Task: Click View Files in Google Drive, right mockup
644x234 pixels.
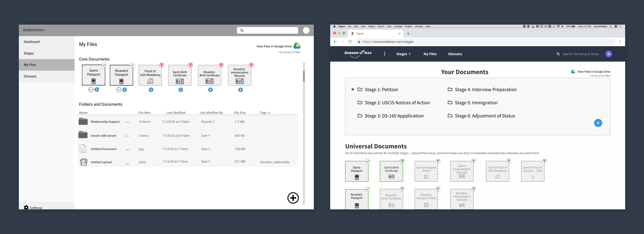Action: tap(593, 72)
